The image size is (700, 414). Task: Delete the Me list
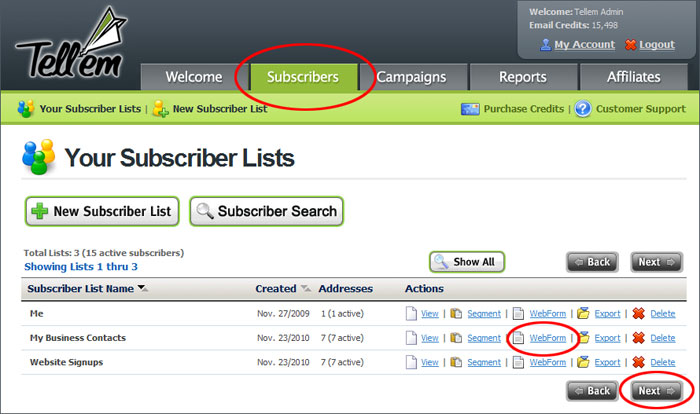tap(662, 314)
